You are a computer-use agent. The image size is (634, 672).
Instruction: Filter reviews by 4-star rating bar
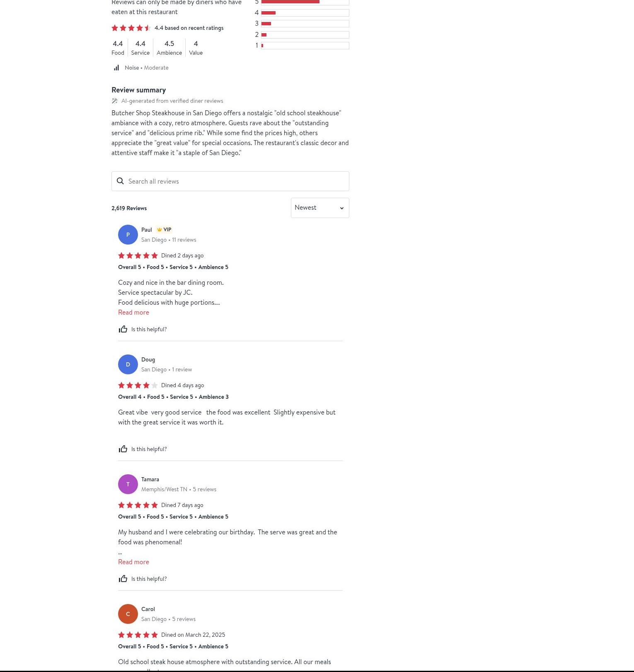tap(305, 13)
